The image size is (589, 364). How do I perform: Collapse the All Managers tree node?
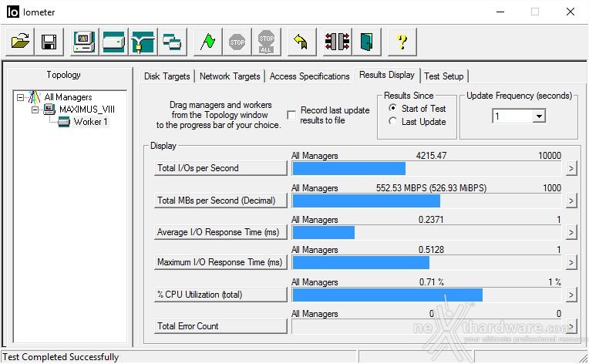(x=20, y=97)
